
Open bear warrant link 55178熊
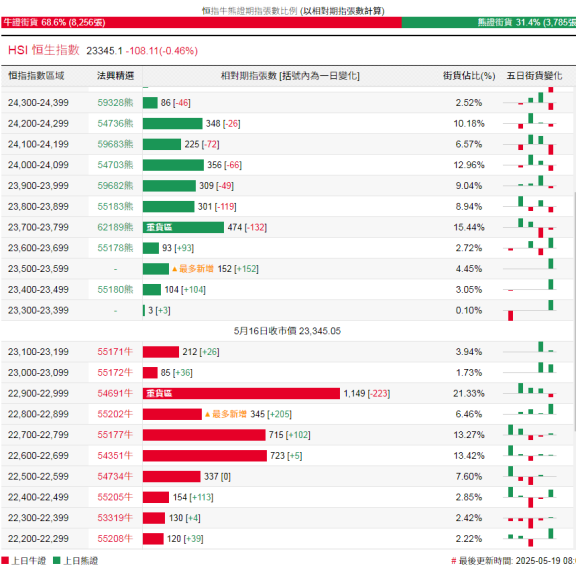[115, 248]
